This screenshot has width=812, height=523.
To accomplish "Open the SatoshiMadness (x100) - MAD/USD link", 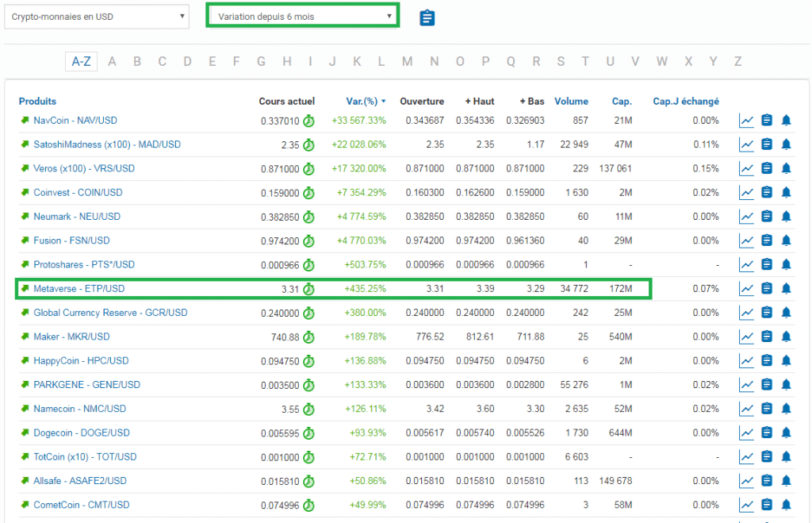I will (107, 144).
